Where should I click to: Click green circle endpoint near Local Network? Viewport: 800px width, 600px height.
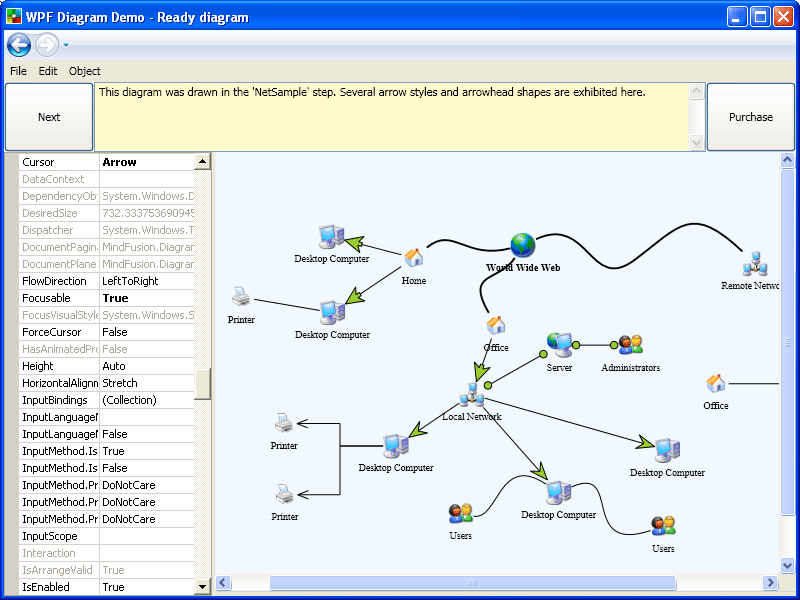(x=488, y=385)
